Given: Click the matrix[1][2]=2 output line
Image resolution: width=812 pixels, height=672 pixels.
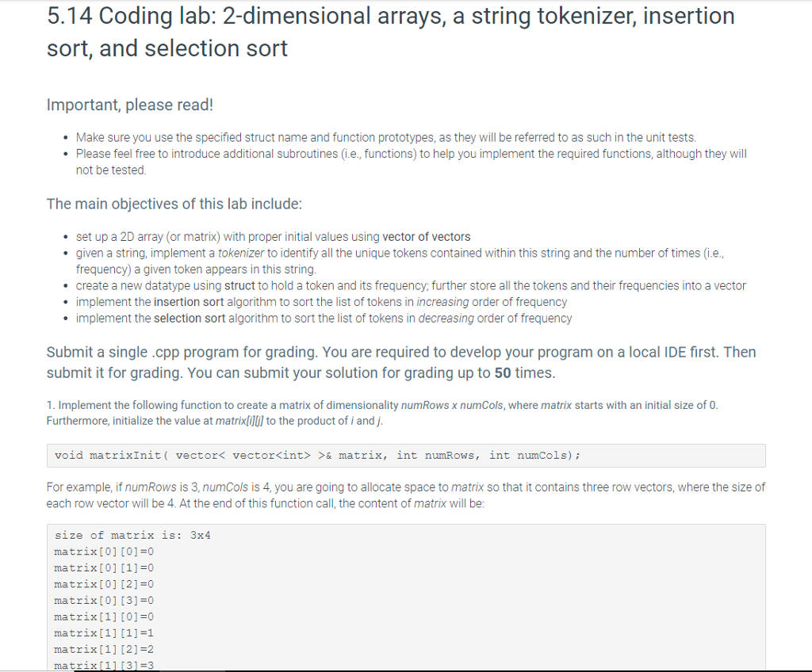Looking at the screenshot, I should click(x=104, y=650).
